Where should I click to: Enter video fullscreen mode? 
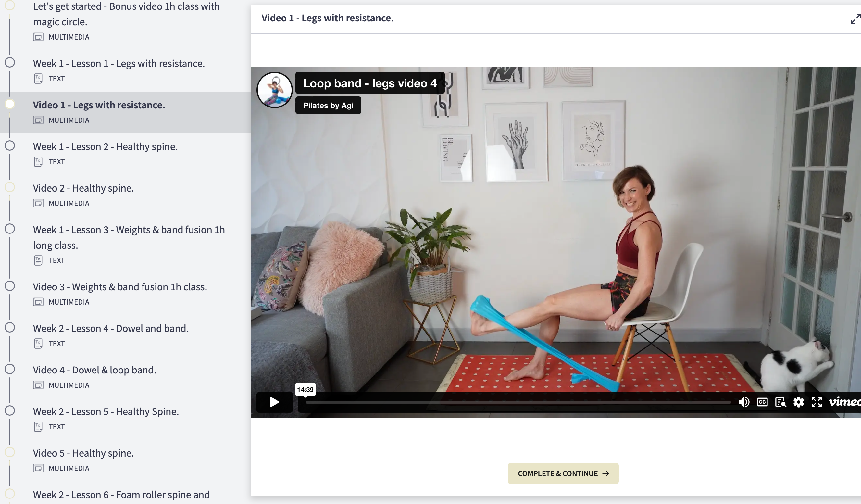(817, 402)
